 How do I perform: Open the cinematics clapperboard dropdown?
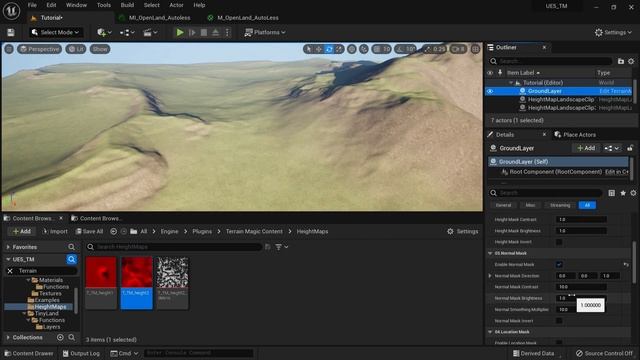[x=150, y=32]
